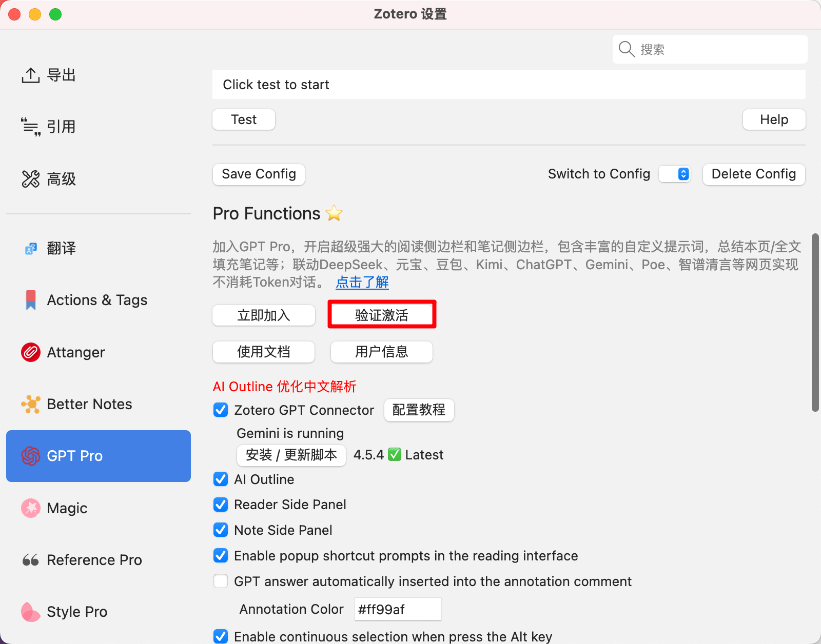Toggle popup shortcut prompts checkbox
The width and height of the screenshot is (821, 644).
(221, 556)
